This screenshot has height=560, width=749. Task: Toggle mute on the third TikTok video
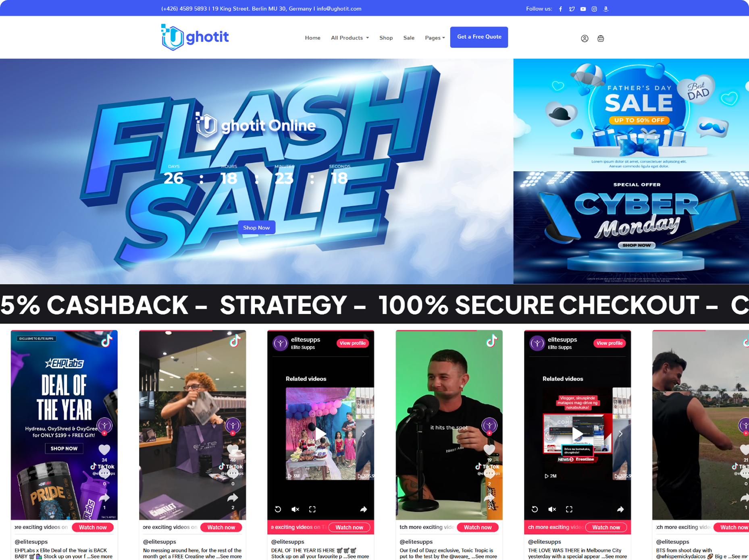(x=295, y=509)
